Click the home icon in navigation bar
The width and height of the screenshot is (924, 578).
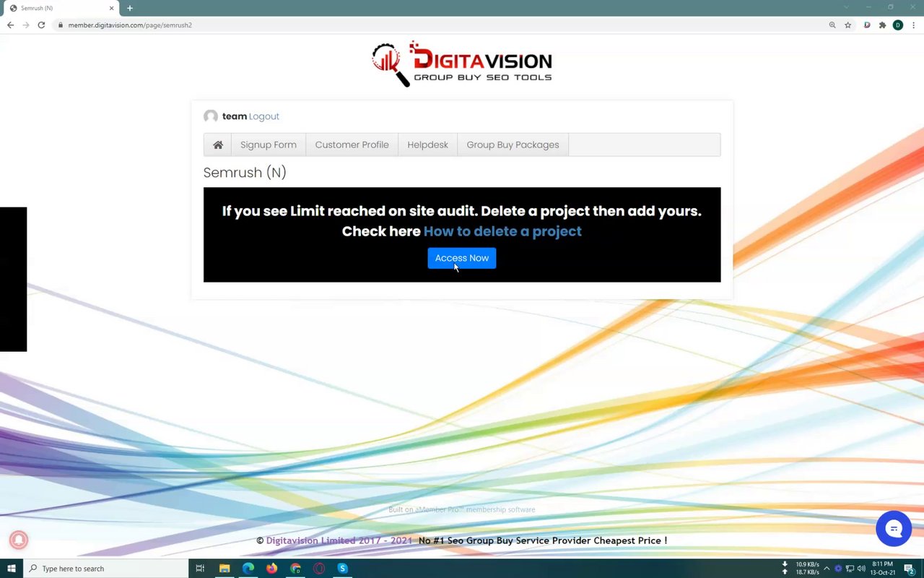click(218, 144)
